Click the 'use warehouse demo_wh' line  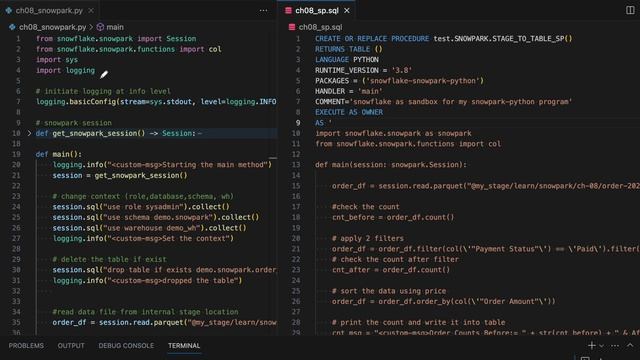(149, 228)
